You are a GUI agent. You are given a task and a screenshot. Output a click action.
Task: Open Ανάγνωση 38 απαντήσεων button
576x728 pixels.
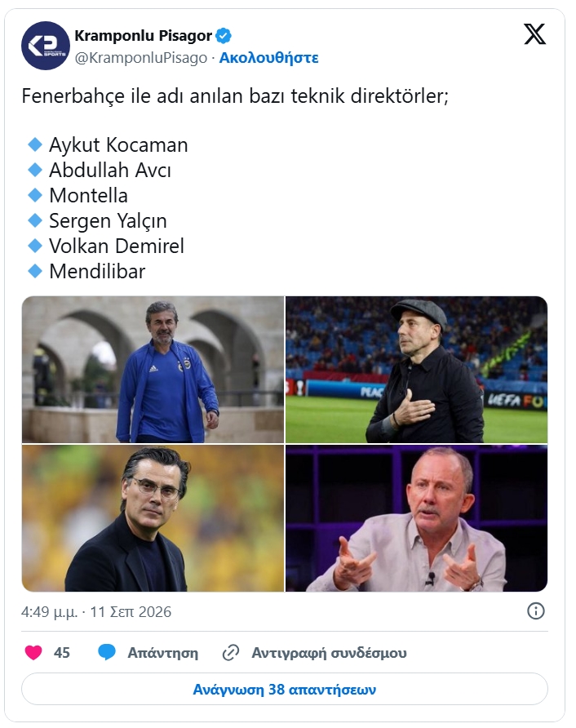(285, 689)
